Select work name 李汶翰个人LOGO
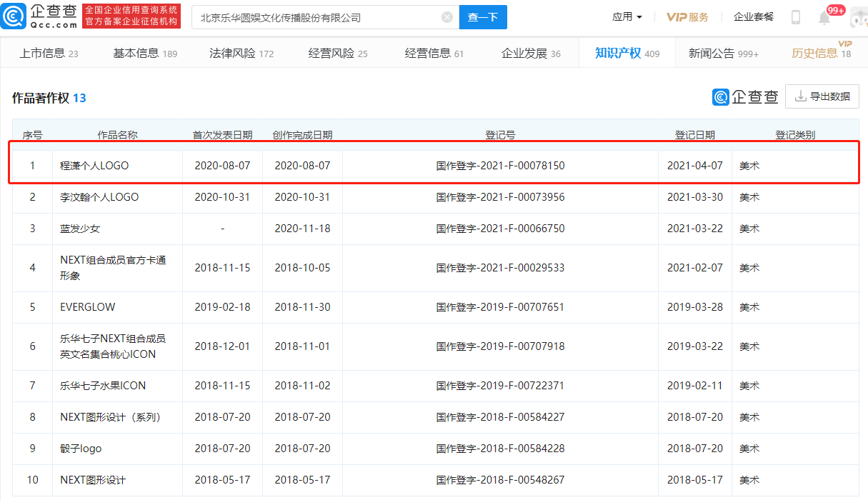868x500 pixels. (99, 197)
